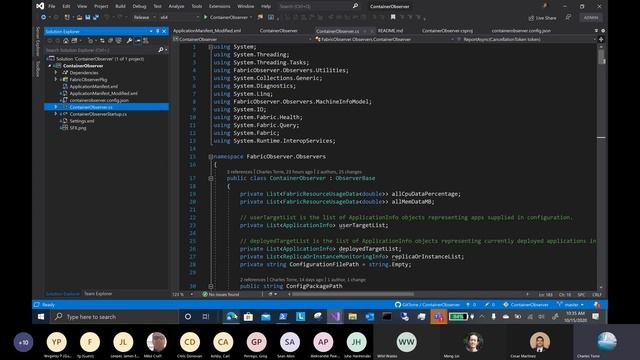640x360 pixels.
Task: Click the Windows Start button
Action: pyautogui.click(x=41, y=317)
